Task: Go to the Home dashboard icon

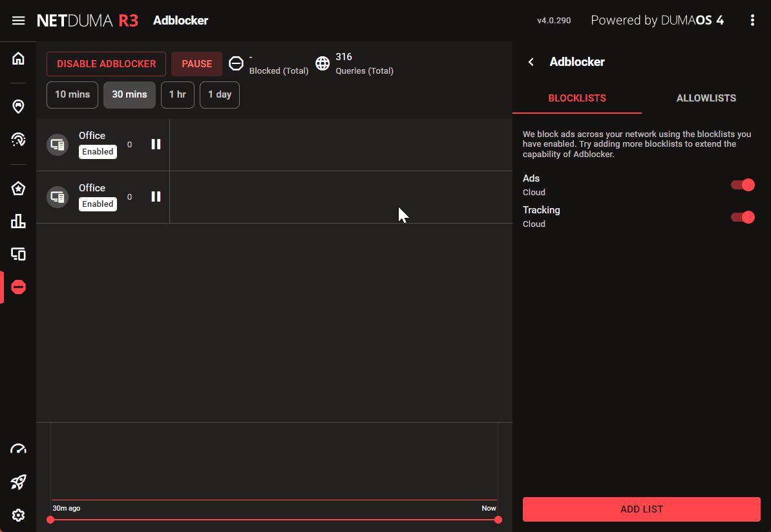Action: (x=18, y=59)
